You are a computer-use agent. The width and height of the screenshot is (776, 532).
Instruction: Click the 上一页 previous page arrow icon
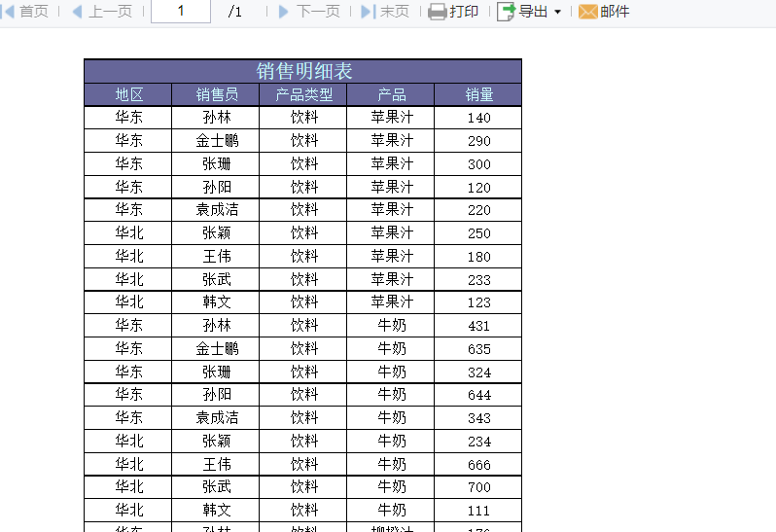pos(77,11)
